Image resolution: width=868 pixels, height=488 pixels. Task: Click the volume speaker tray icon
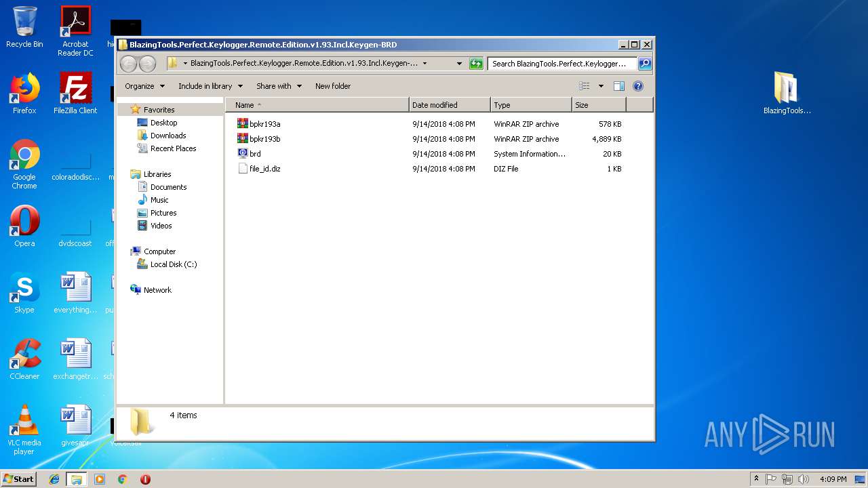click(x=804, y=479)
